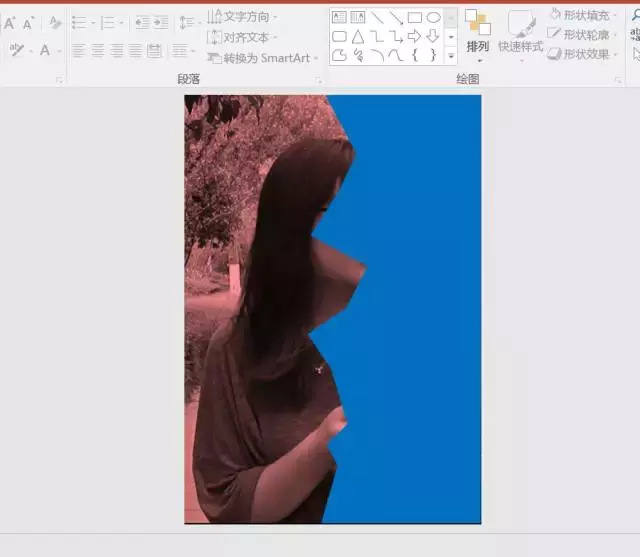Select the curve shape tool
Screen dimensions: 640x557
pyautogui.click(x=396, y=55)
